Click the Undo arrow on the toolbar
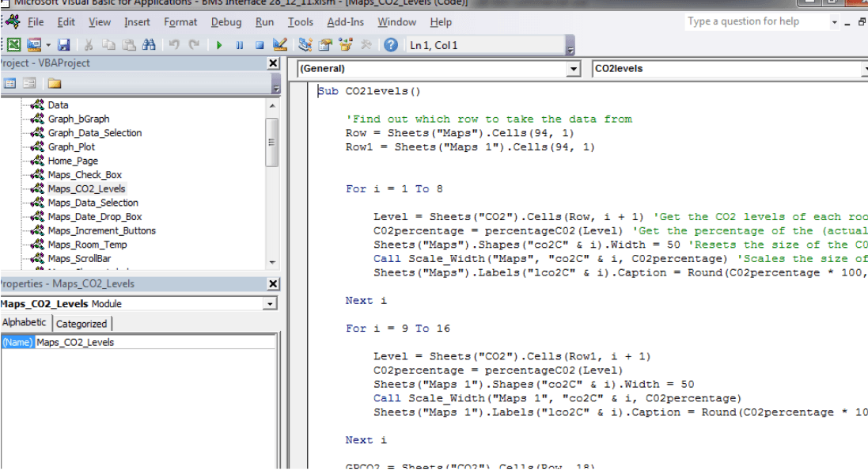Viewport: 868px width, 471px height. pos(172,45)
